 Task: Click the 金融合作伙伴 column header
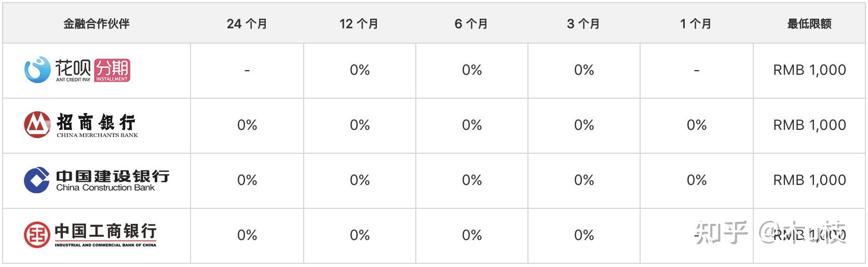click(x=97, y=23)
